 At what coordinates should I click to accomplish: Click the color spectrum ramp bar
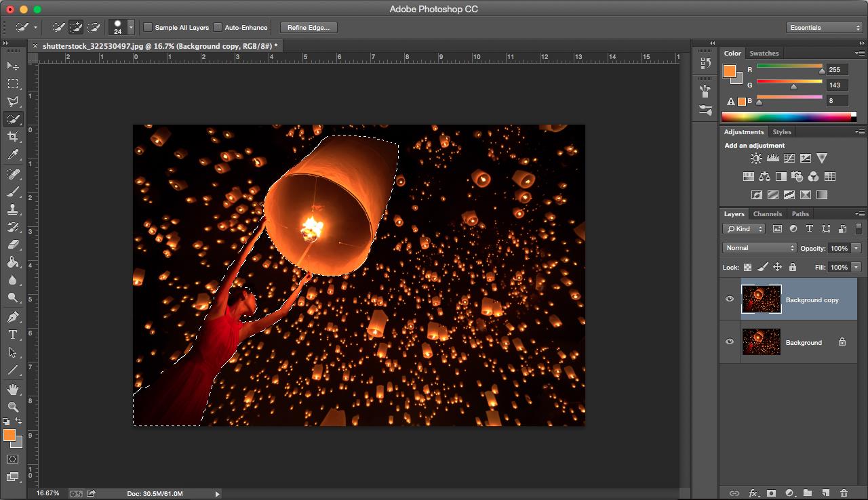787,117
